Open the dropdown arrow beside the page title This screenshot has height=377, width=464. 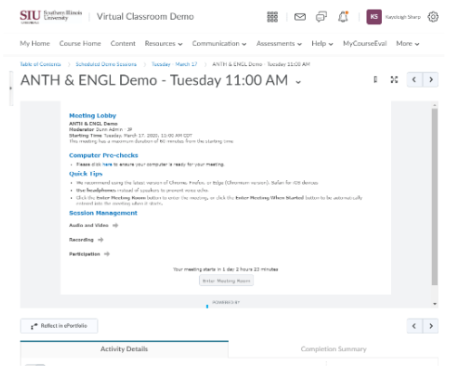pos(298,82)
